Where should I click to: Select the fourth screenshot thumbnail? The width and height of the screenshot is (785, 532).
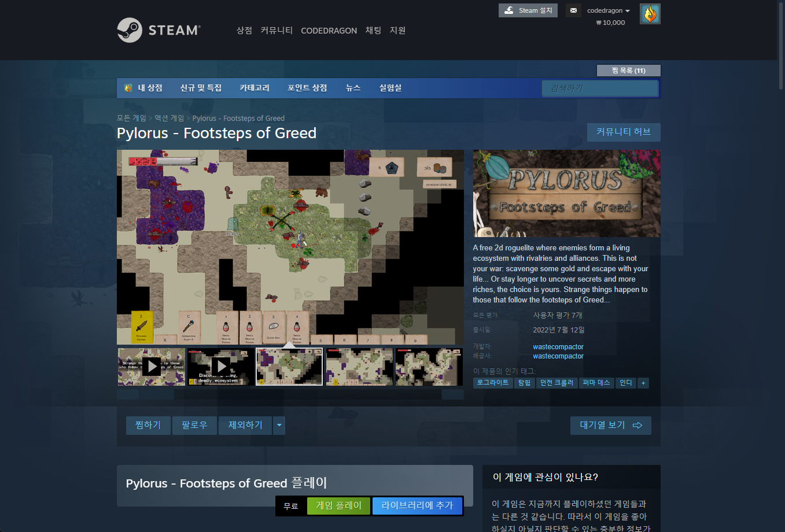pos(359,367)
